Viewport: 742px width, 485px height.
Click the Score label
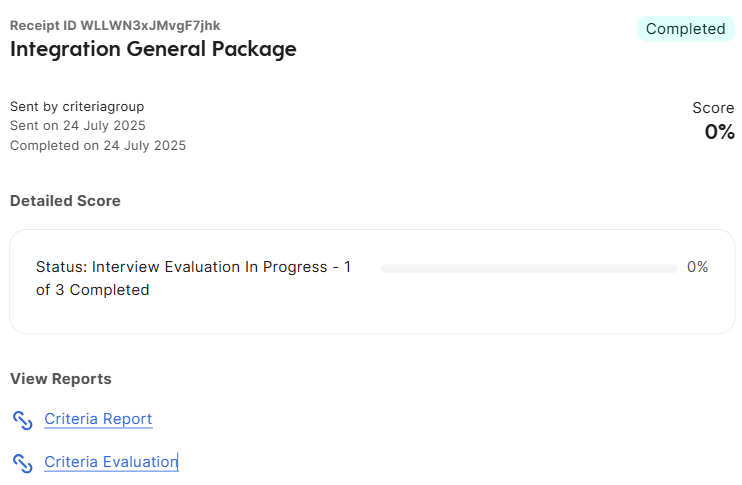[713, 108]
